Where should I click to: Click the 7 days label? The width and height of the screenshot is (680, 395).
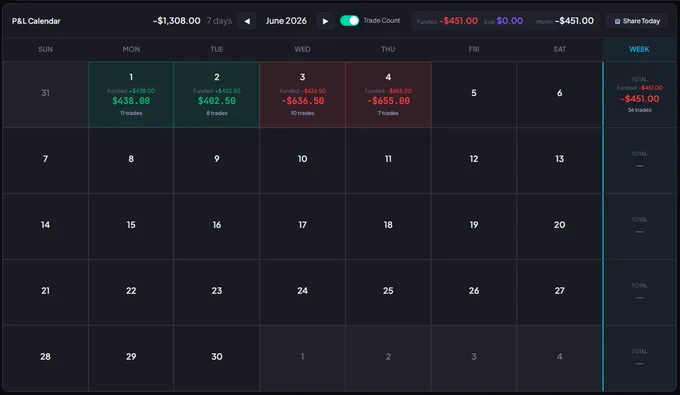click(x=219, y=21)
